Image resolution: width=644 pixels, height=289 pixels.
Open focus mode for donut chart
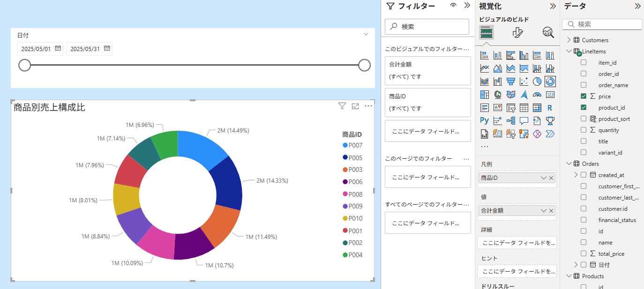point(355,106)
